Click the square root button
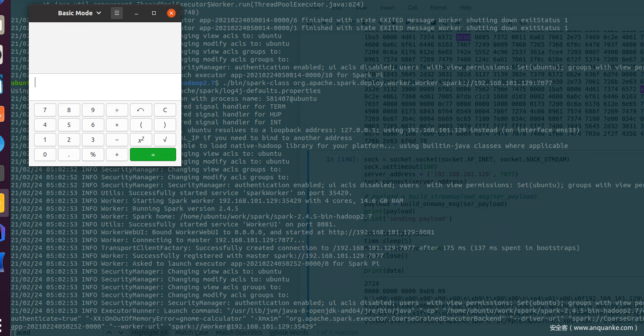Viewport: 644px width, 336px height. click(165, 140)
